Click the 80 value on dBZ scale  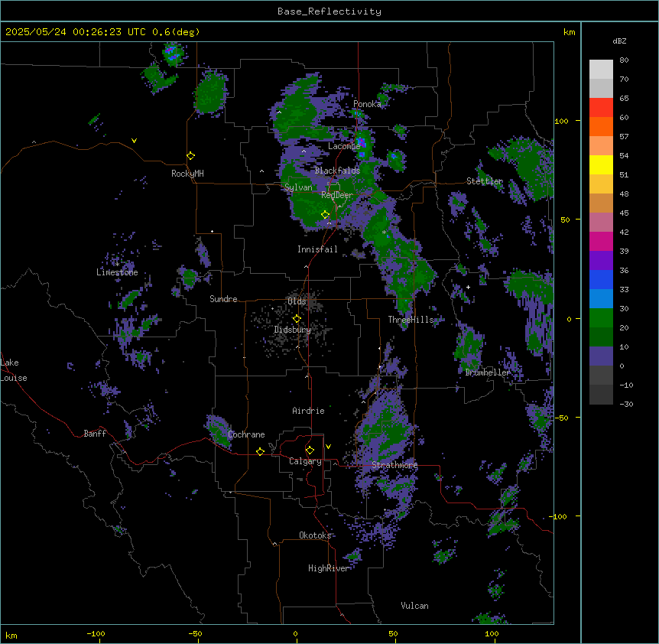(x=624, y=60)
